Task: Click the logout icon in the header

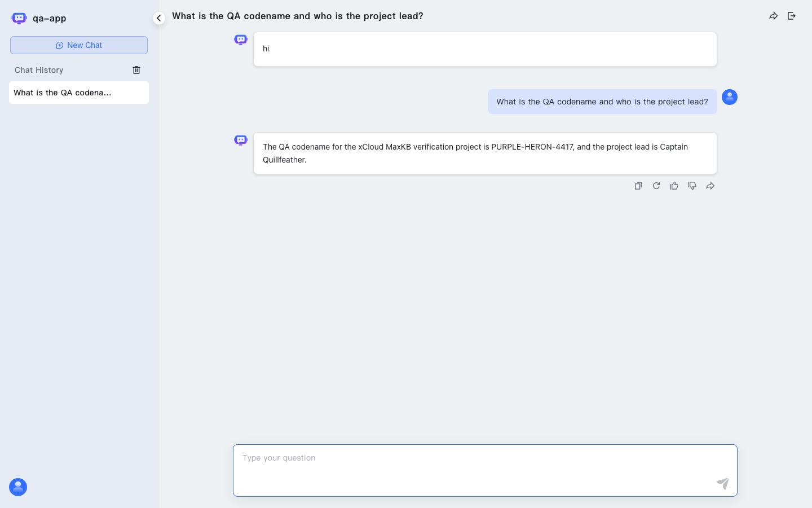Action: [792, 16]
